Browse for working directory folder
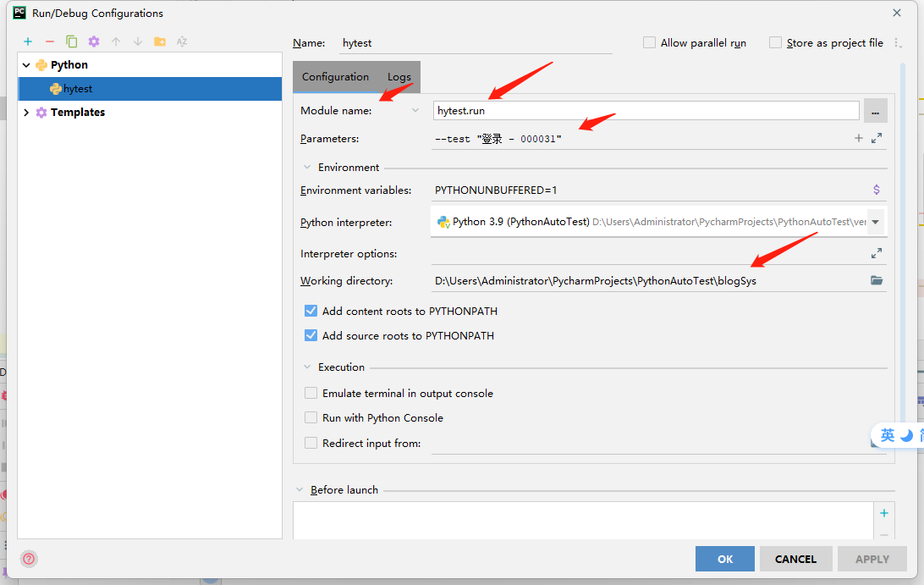 coord(877,281)
